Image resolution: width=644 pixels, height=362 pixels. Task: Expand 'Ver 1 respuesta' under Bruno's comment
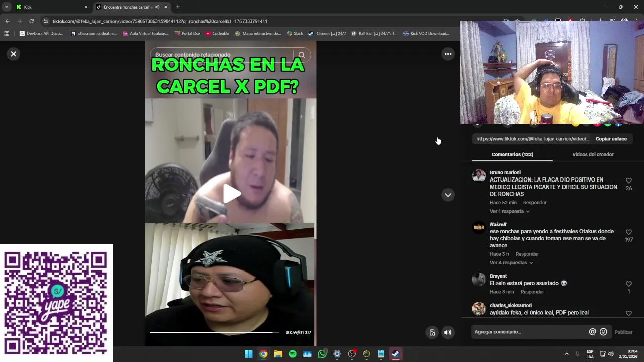pyautogui.click(x=509, y=211)
